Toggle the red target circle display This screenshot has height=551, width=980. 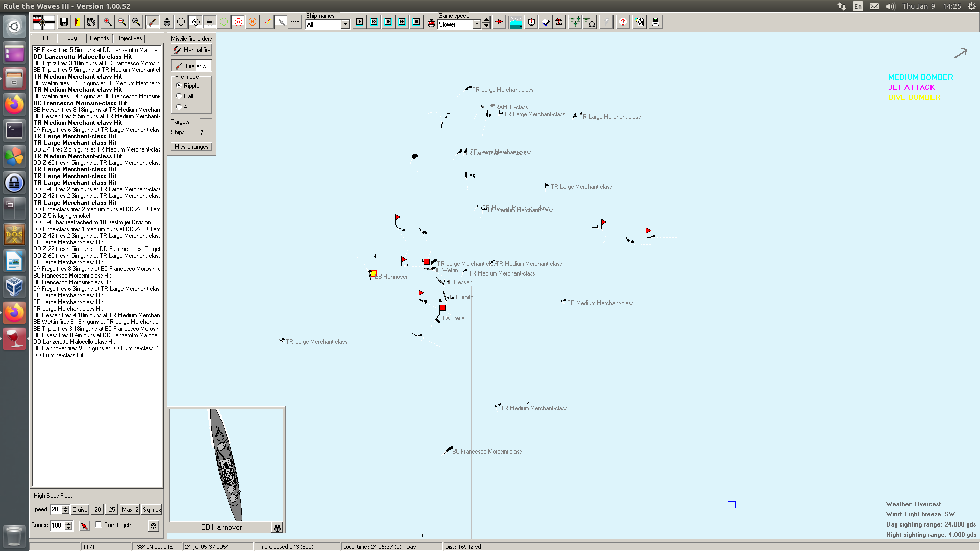(238, 22)
